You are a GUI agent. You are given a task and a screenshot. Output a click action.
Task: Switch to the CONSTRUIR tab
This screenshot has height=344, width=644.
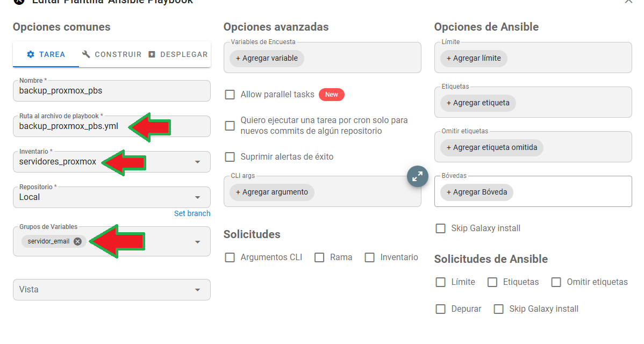click(112, 54)
